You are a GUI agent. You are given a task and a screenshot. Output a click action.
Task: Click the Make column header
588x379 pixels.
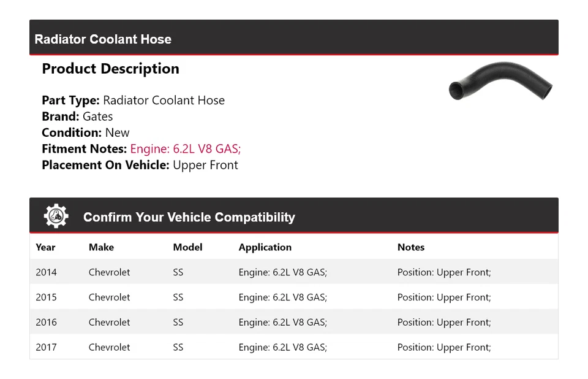tap(101, 247)
